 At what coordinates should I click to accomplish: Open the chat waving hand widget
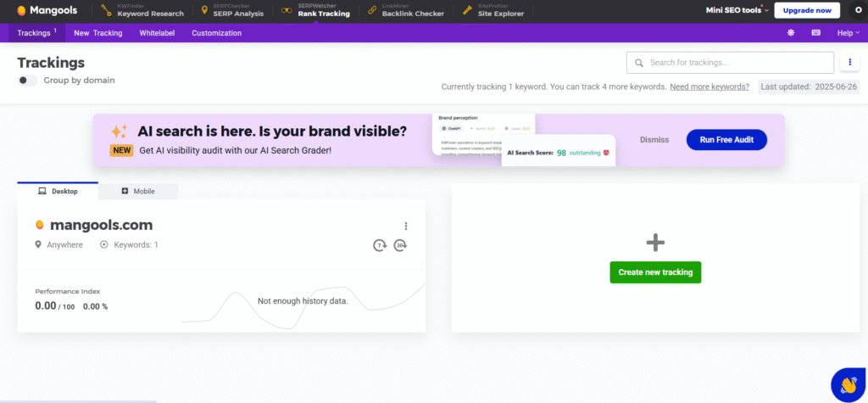click(848, 384)
